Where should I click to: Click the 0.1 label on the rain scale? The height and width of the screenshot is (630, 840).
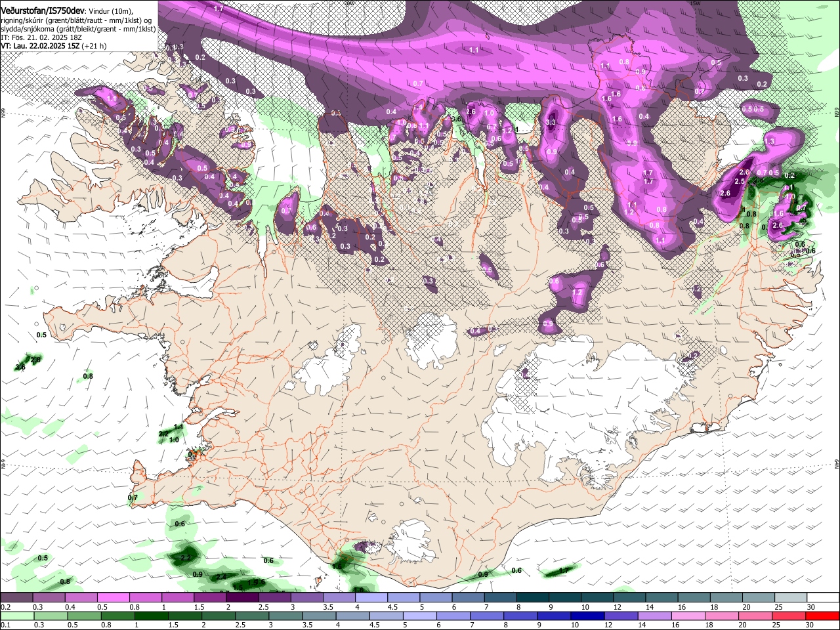(x=5, y=625)
